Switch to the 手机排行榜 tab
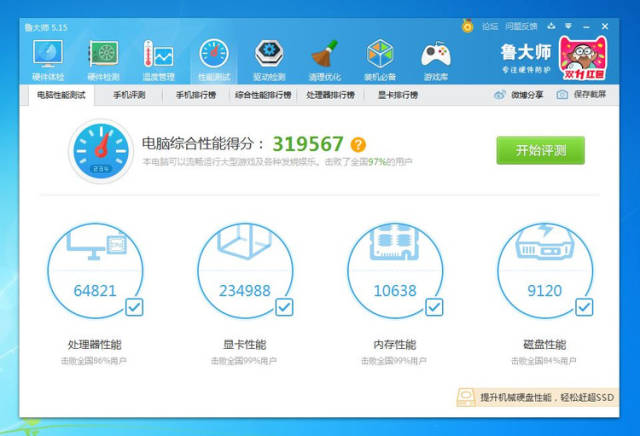The width and height of the screenshot is (640, 436). tap(196, 95)
